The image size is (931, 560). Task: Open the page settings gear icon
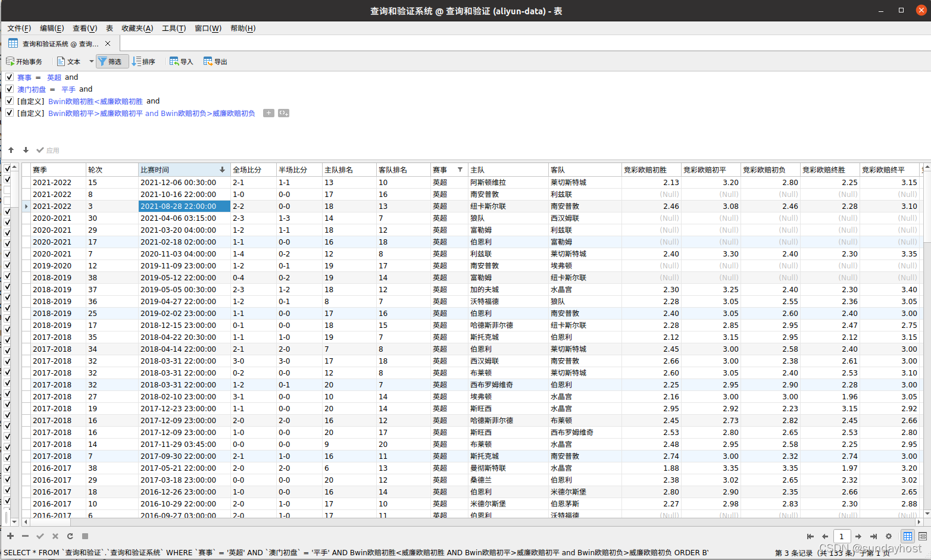(889, 536)
